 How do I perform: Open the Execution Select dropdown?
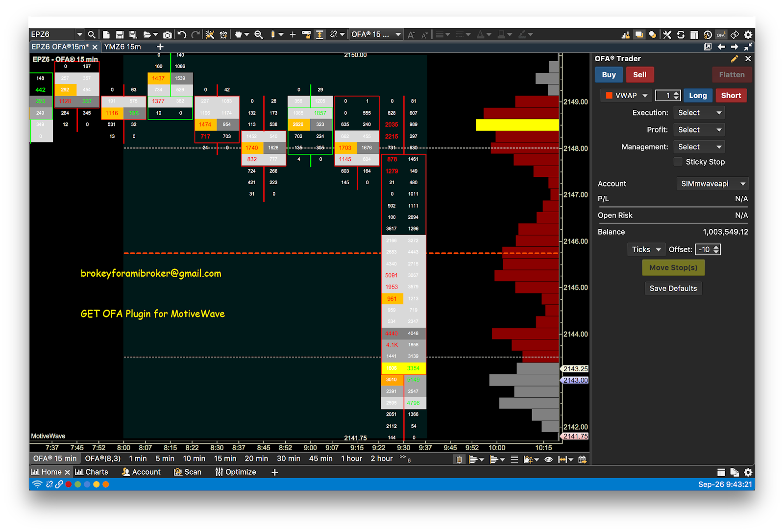pos(699,113)
